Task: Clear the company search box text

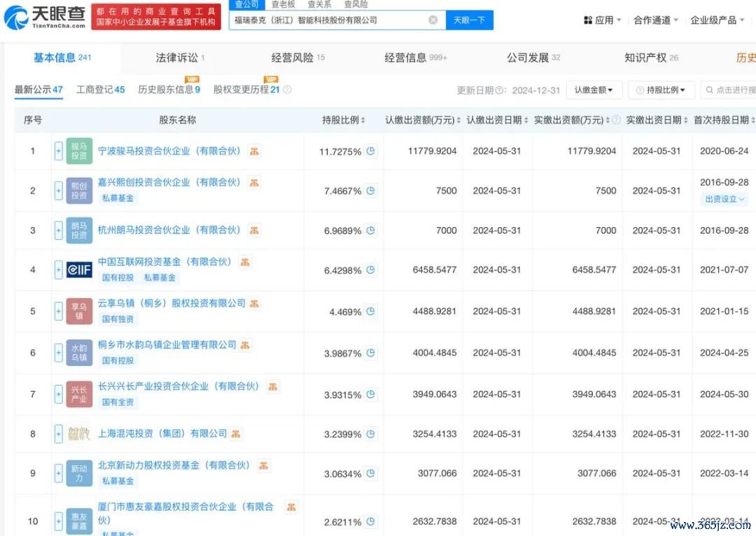Action: pyautogui.click(x=433, y=20)
